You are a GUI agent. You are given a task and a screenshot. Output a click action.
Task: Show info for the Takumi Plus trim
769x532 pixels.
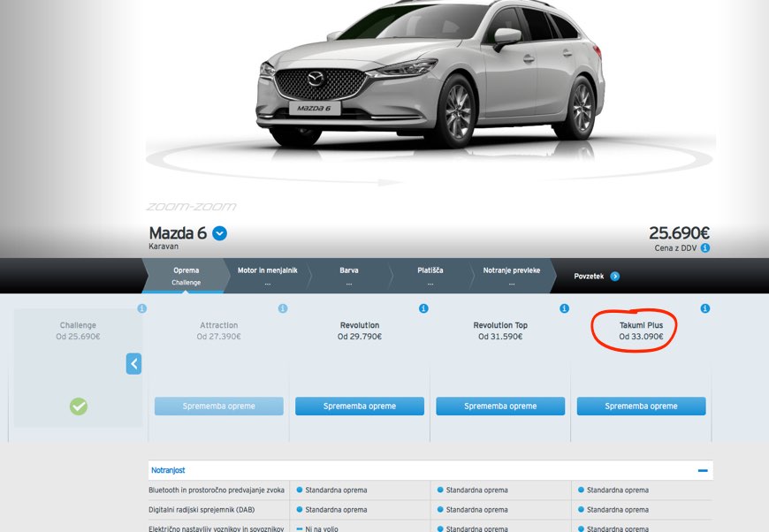pos(705,308)
